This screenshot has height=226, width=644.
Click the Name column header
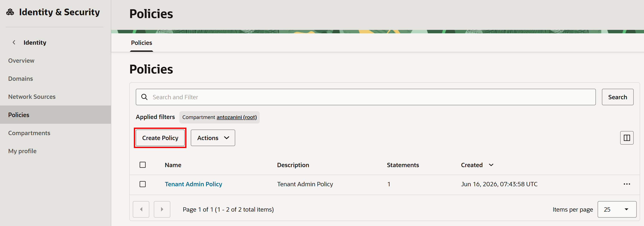173,165
